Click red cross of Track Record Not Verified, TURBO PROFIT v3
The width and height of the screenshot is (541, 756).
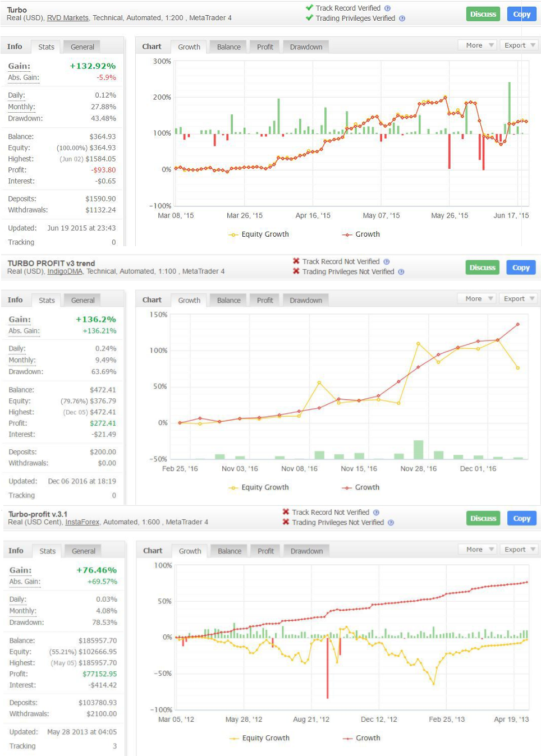pyautogui.click(x=296, y=261)
